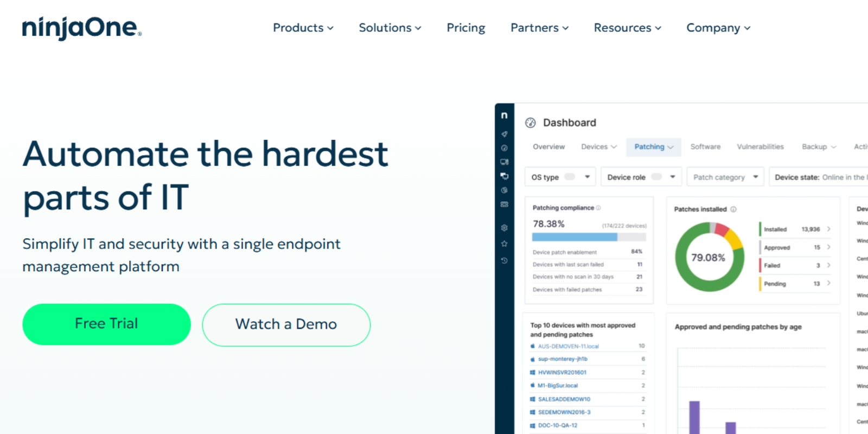The image size is (868, 434).
Task: Click the 'n' logo atop the dashboard sidebar
Action: [x=505, y=115]
